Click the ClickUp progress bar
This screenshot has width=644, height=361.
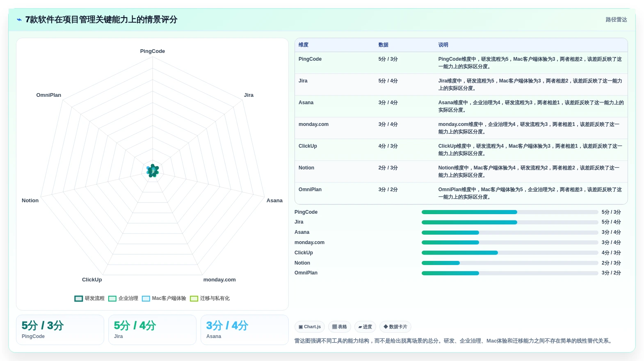coord(510,253)
